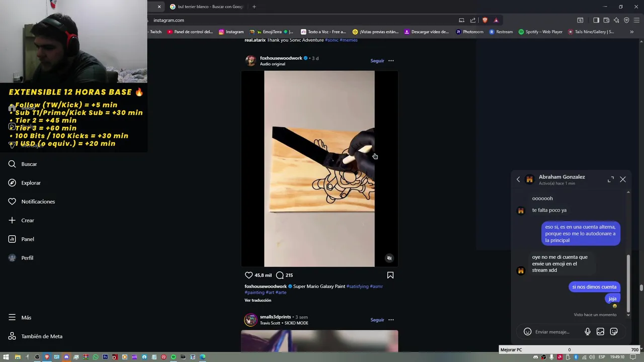Open Buscar in Instagram sidebar
Image resolution: width=644 pixels, height=362 pixels.
[23, 164]
